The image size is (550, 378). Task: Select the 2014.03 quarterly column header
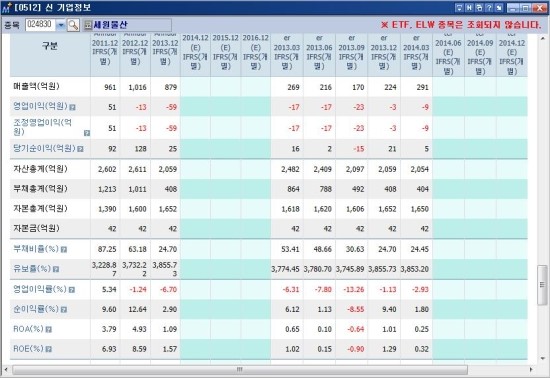pyautogui.click(x=416, y=54)
